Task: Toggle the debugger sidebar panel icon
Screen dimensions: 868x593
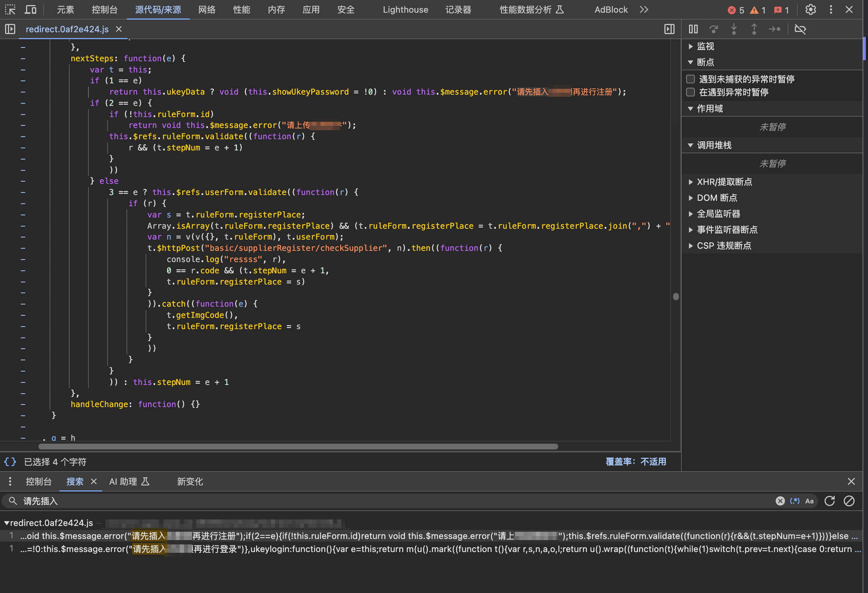Action: pos(669,29)
